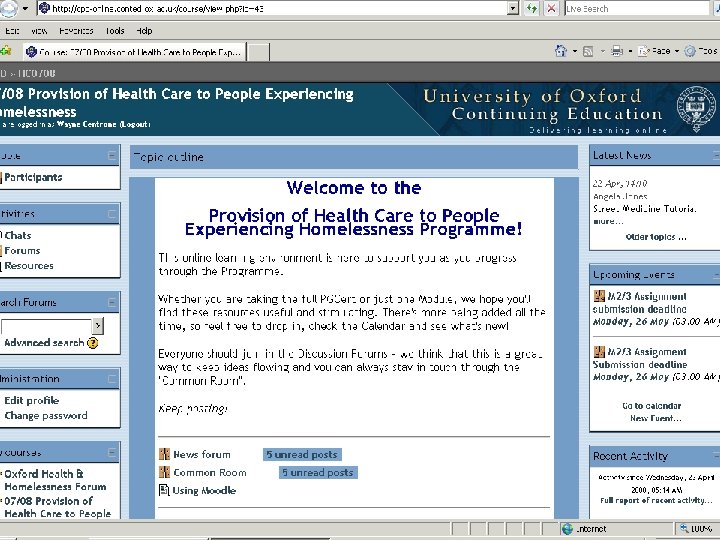Click the forum search text box

click(46, 326)
